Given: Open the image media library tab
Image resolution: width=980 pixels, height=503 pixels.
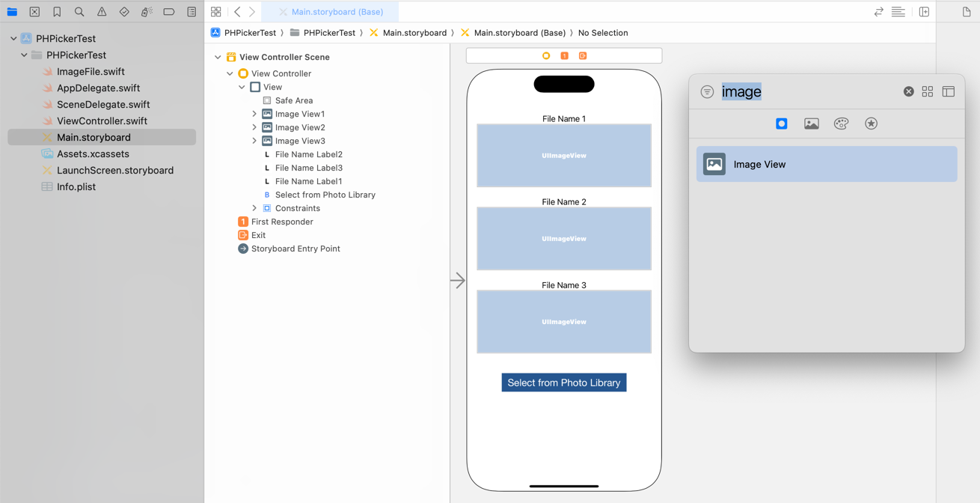Looking at the screenshot, I should click(x=811, y=124).
